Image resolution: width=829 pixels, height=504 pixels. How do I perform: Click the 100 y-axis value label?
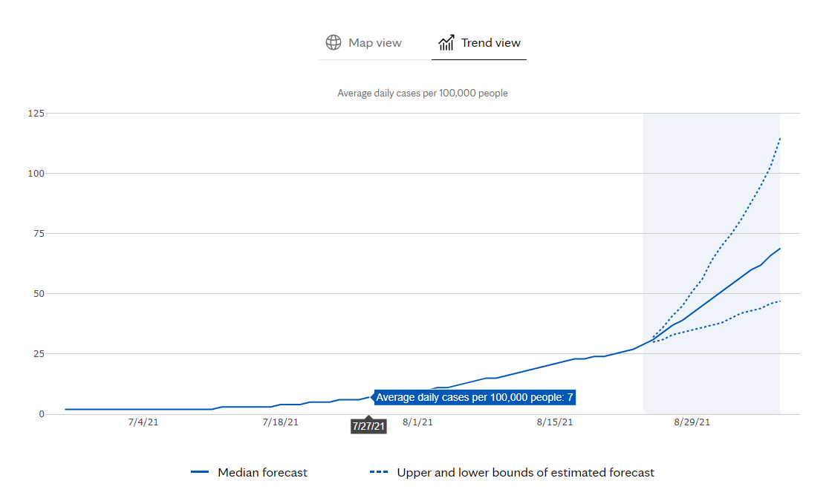click(36, 173)
